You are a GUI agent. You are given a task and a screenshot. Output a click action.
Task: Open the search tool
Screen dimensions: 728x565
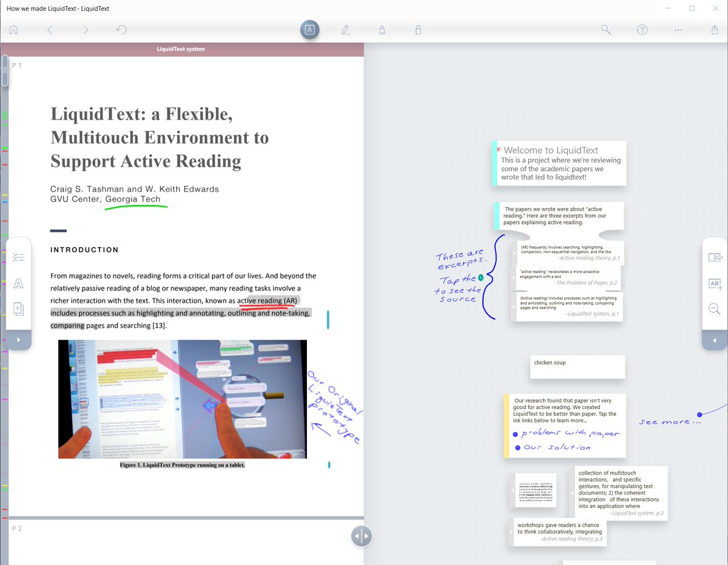coord(605,30)
